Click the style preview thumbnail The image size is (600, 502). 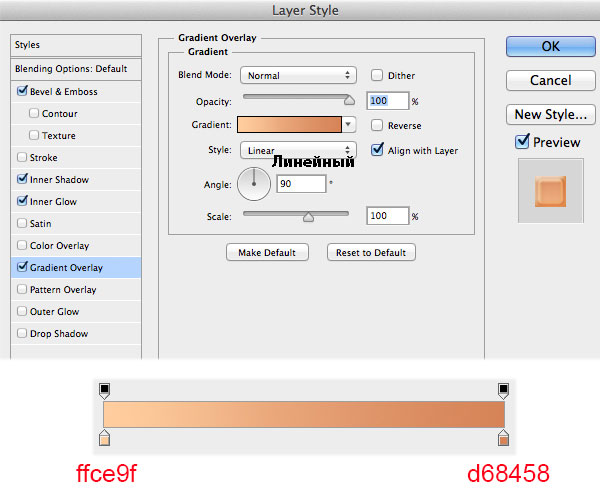pyautogui.click(x=551, y=191)
